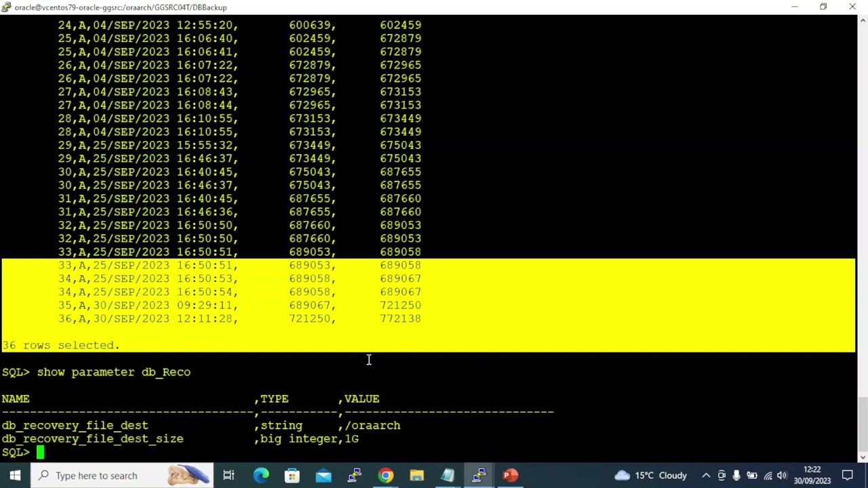Open PowerPoint from the taskbar
Viewport: 868px width, 488px height.
[511, 475]
